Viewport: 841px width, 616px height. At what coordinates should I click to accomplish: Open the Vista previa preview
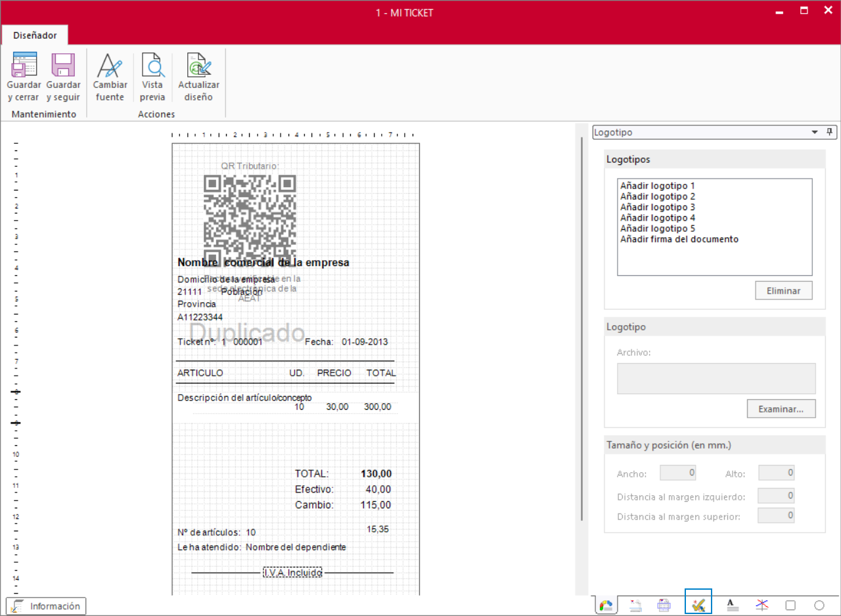tap(152, 77)
